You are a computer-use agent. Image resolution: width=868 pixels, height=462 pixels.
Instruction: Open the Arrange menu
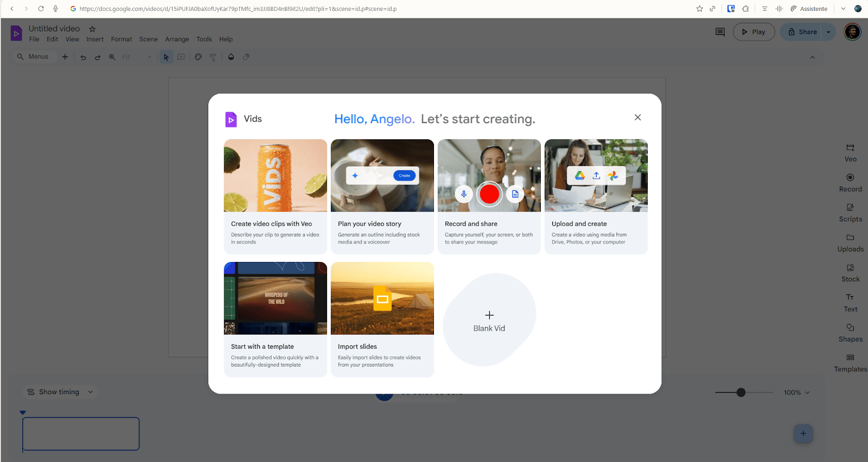coord(177,39)
